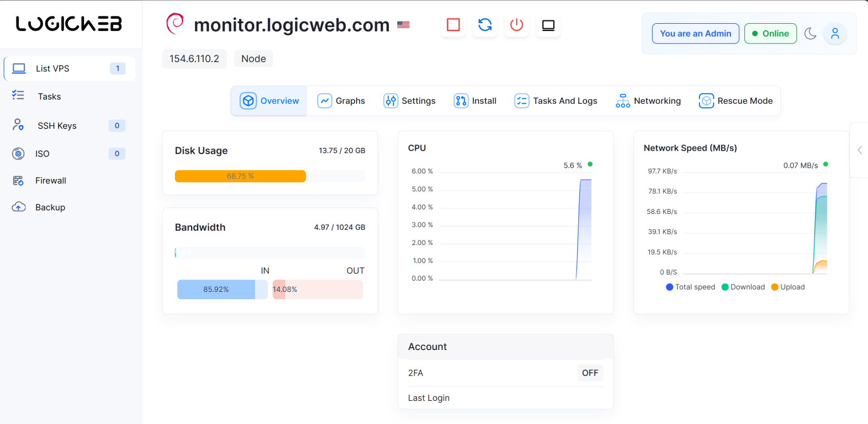Click the You are an Admin button
Screen dimensions: 868x424
pos(695,33)
